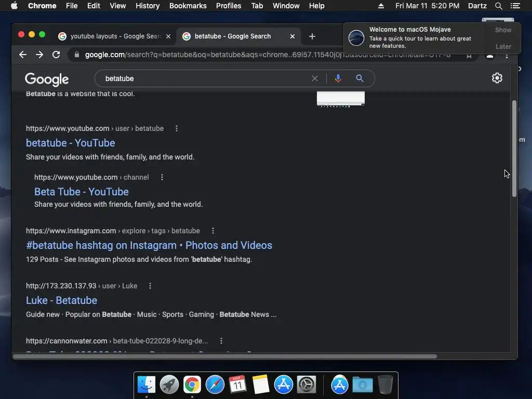
Task: Open the Betatube website thumbnail image
Action: coord(341,99)
